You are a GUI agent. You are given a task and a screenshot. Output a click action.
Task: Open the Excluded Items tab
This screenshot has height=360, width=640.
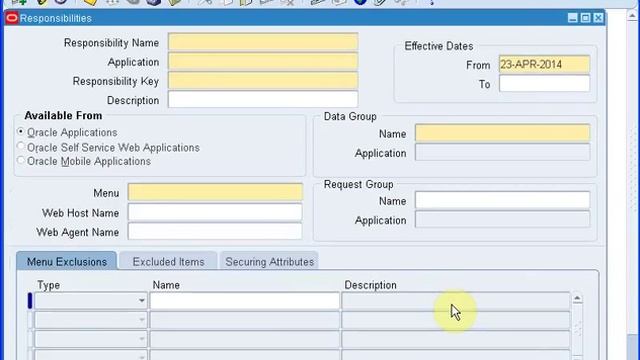click(x=168, y=262)
